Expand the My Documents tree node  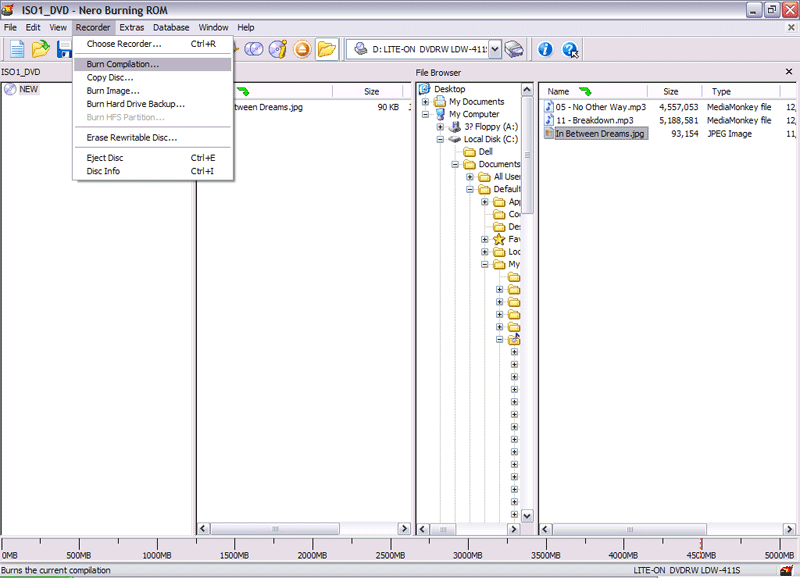(426, 102)
